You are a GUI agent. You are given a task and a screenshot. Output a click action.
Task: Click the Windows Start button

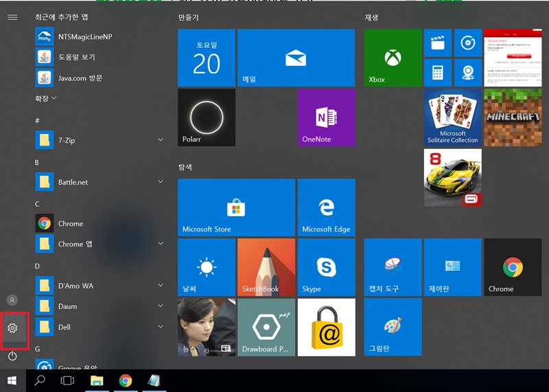[x=12, y=380]
